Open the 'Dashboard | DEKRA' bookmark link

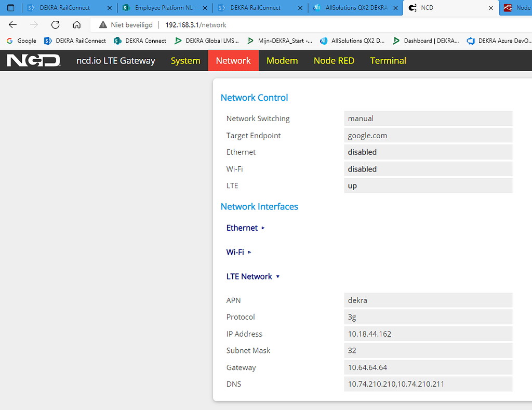tap(430, 41)
